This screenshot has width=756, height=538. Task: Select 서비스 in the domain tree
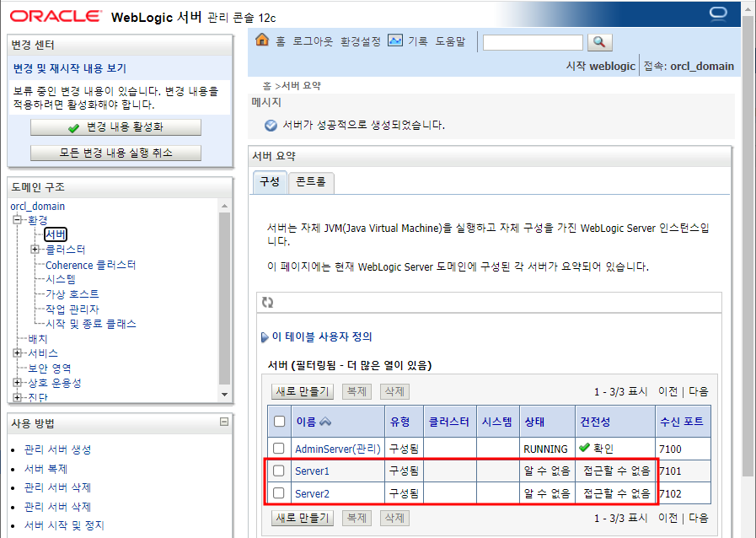click(x=43, y=353)
